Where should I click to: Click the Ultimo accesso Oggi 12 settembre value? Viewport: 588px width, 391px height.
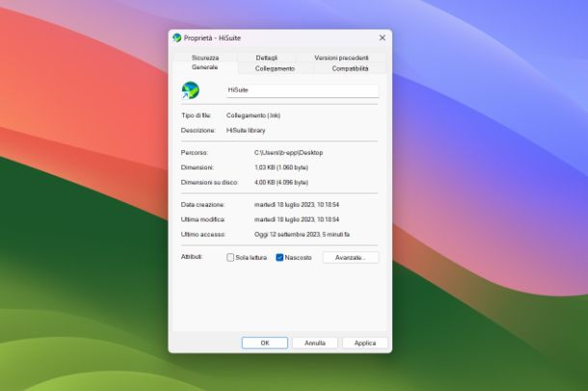pos(302,234)
